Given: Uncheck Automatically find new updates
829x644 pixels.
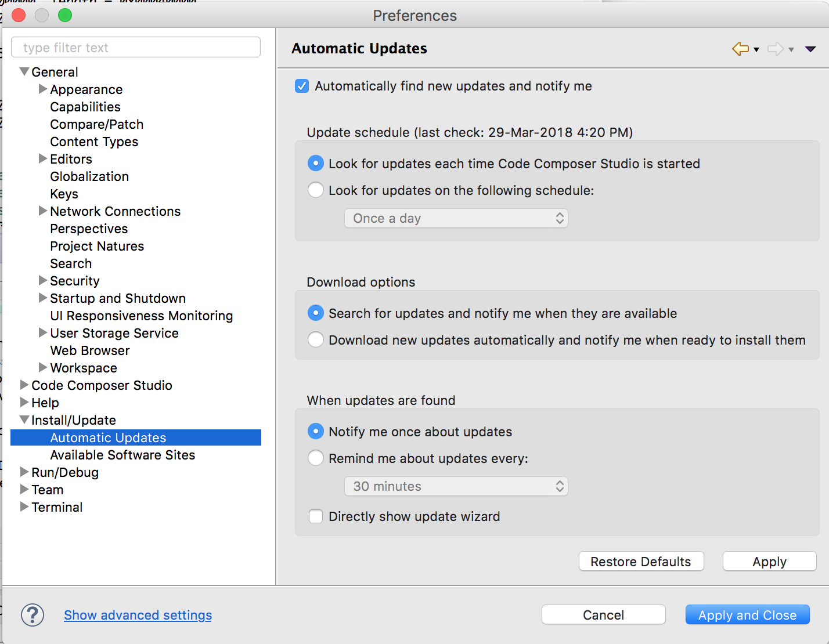Looking at the screenshot, I should [x=302, y=86].
